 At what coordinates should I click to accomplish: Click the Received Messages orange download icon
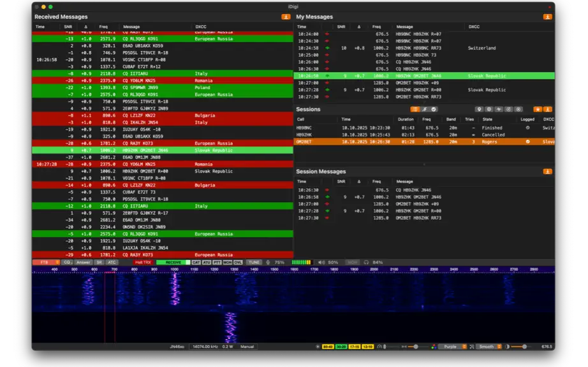[x=286, y=17]
